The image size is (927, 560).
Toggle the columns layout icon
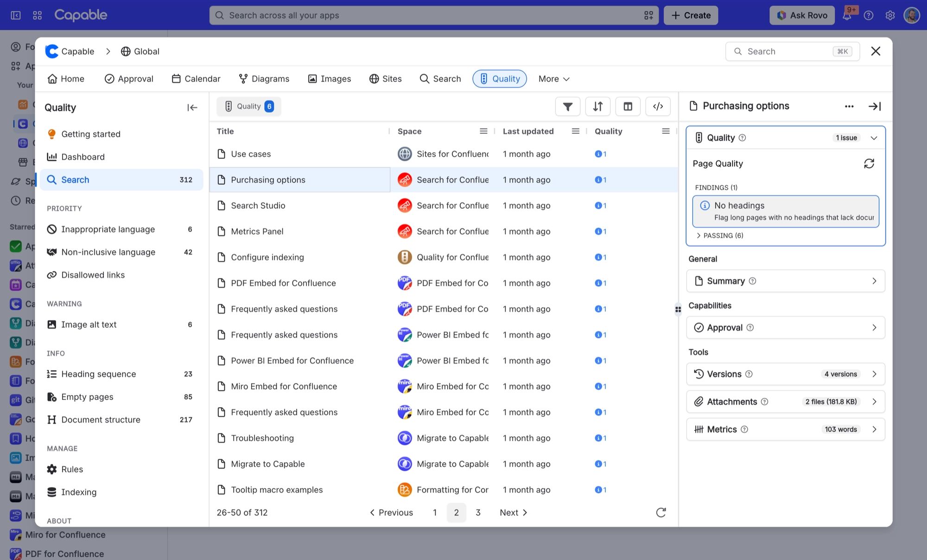pyautogui.click(x=628, y=107)
